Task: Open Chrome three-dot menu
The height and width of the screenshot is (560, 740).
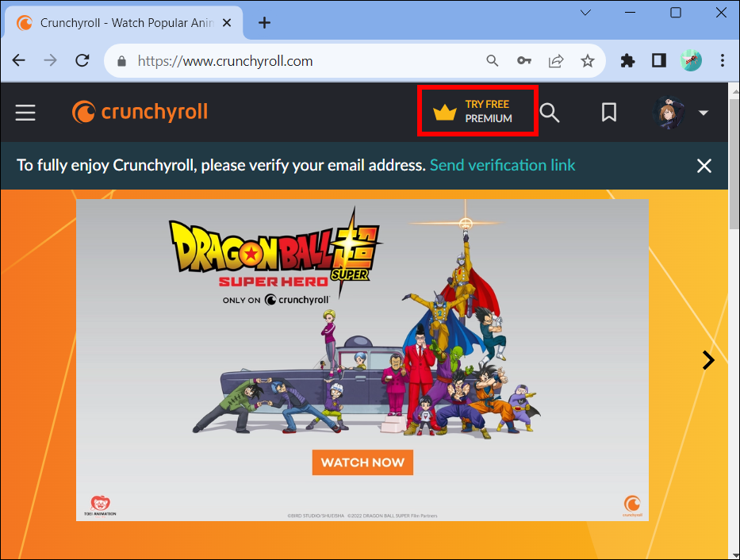Action: pos(722,60)
